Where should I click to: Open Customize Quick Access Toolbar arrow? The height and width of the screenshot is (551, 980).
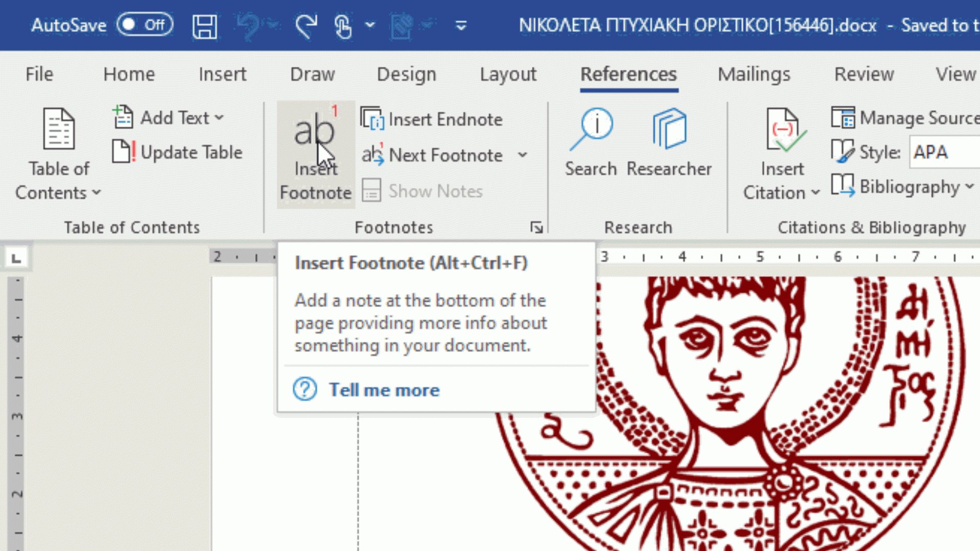coord(461,26)
